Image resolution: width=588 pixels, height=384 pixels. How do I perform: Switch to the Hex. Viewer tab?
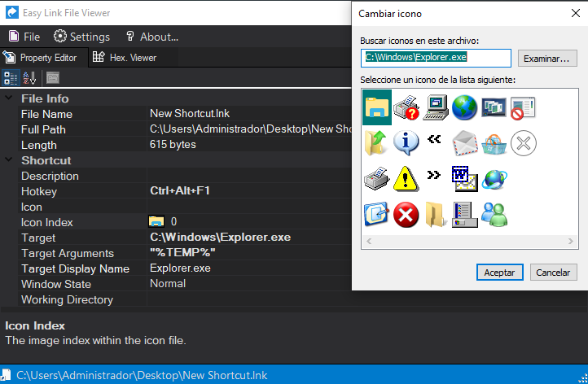click(125, 58)
